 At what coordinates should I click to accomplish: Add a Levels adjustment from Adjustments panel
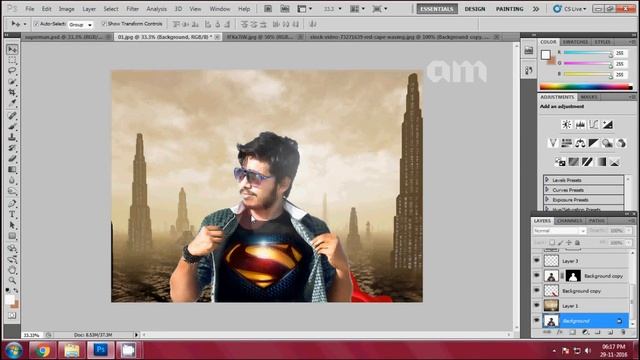coord(580,124)
